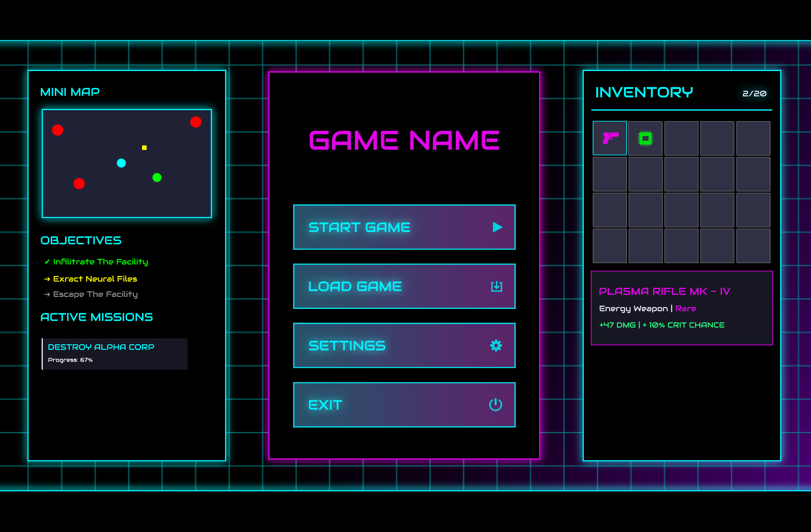The image size is (811, 532).
Task: Click the download icon on Load Game
Action: 496,286
